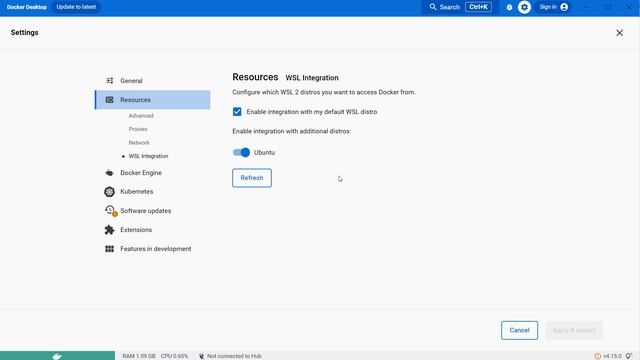Click the Docker Desktop title text
The image size is (640, 360).
(x=27, y=7)
